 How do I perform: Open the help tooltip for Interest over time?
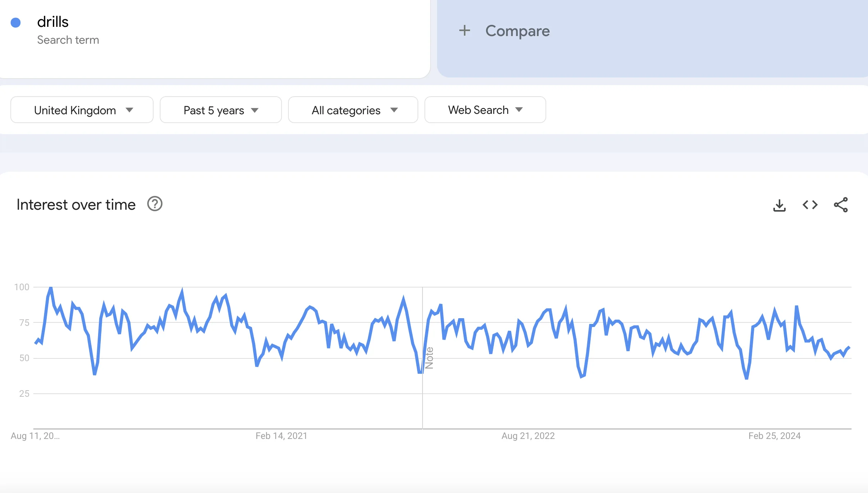click(x=155, y=204)
